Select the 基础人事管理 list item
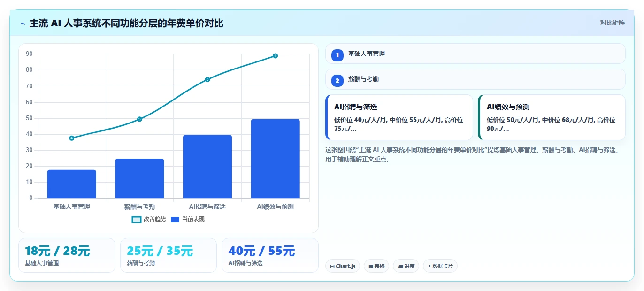This screenshot has height=291, width=644. (x=475, y=54)
